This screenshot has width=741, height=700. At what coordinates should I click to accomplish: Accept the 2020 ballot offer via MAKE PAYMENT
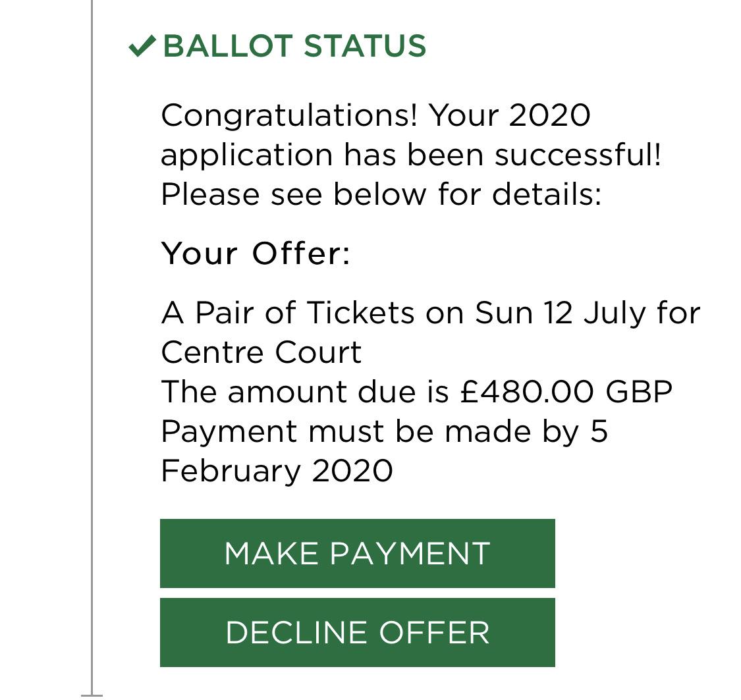[358, 553]
